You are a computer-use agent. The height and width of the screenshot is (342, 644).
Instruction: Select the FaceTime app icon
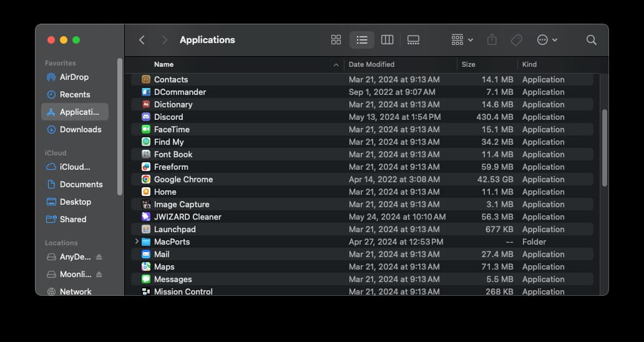(x=146, y=129)
